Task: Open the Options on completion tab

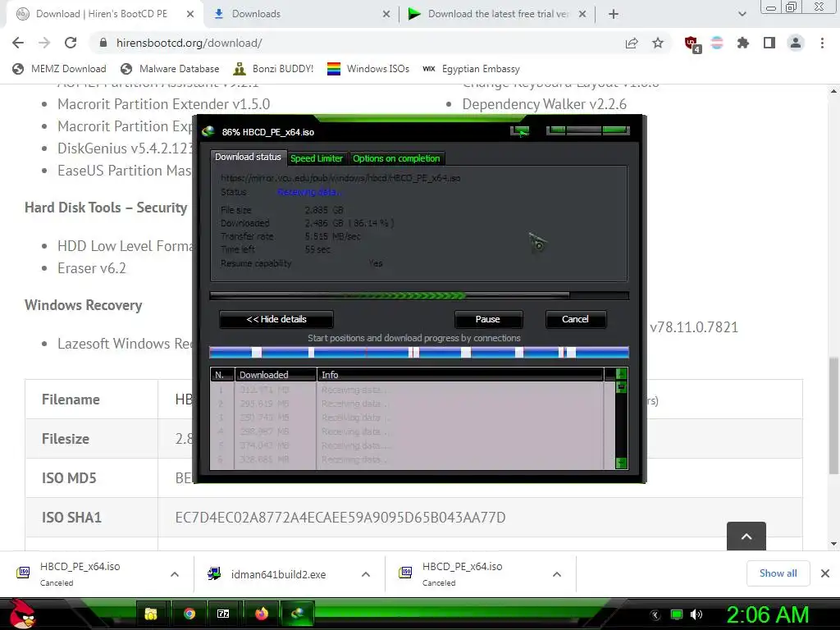Action: pyautogui.click(x=396, y=158)
